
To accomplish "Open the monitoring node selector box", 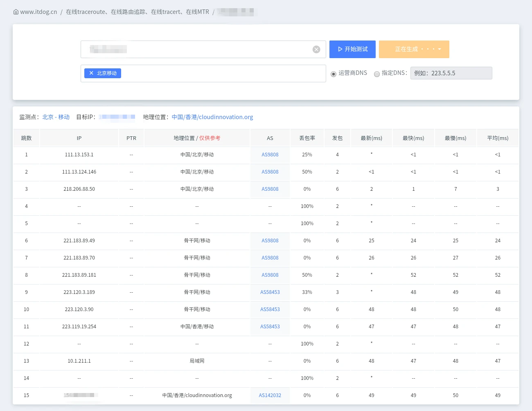I will click(221, 74).
